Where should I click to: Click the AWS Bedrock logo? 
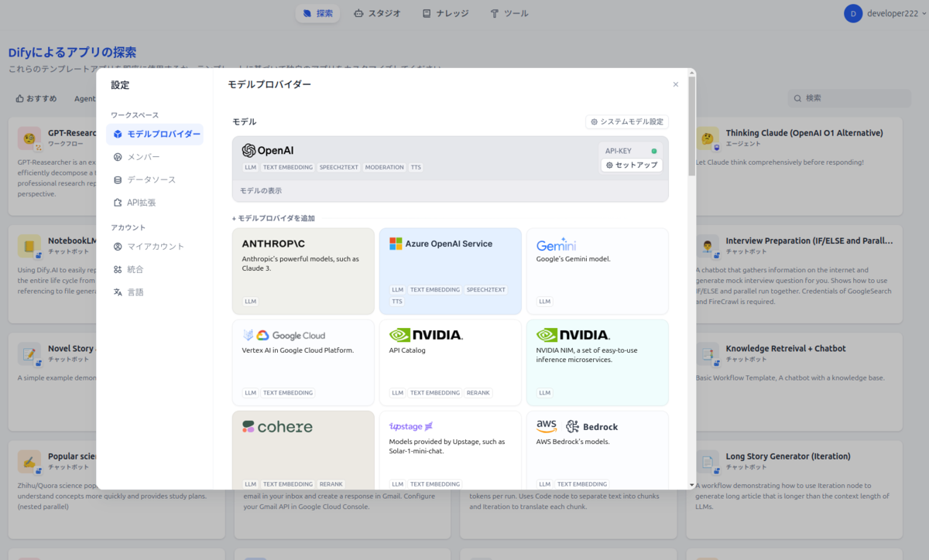click(x=577, y=426)
